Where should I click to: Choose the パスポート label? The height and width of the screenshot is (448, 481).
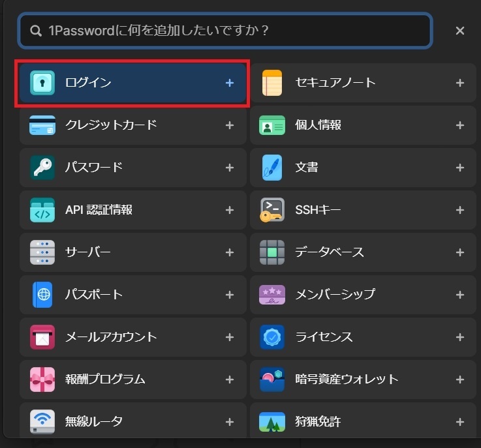94,295
